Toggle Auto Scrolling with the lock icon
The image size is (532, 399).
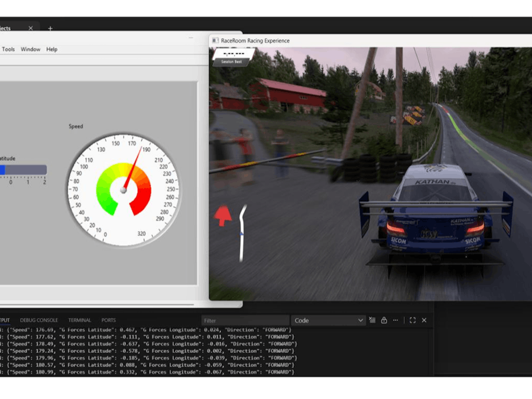point(383,320)
